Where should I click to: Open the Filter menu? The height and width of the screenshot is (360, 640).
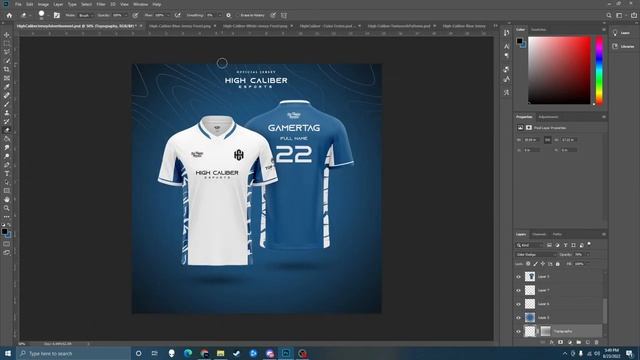[101, 4]
